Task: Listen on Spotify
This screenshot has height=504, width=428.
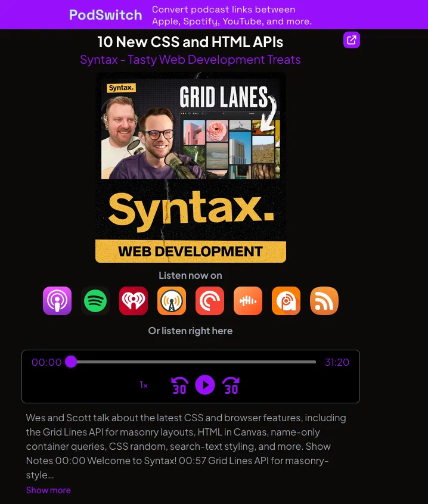Action: (95, 301)
